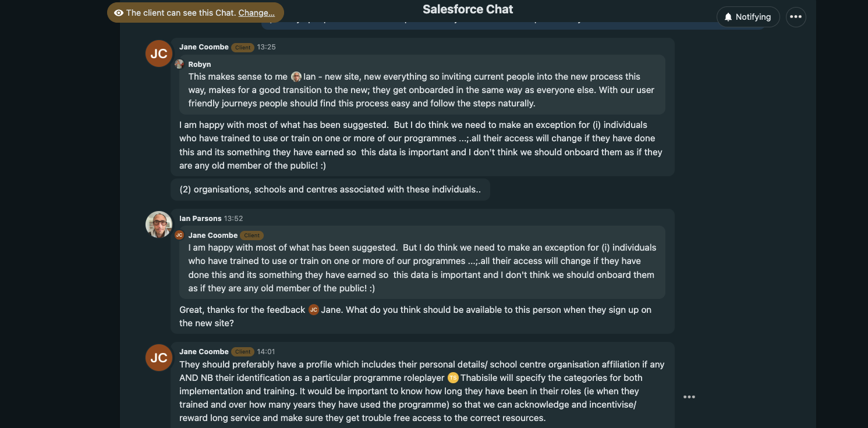Click the Ian mention avatar in quote
Viewport: 868px width, 428px height.
coord(296,77)
